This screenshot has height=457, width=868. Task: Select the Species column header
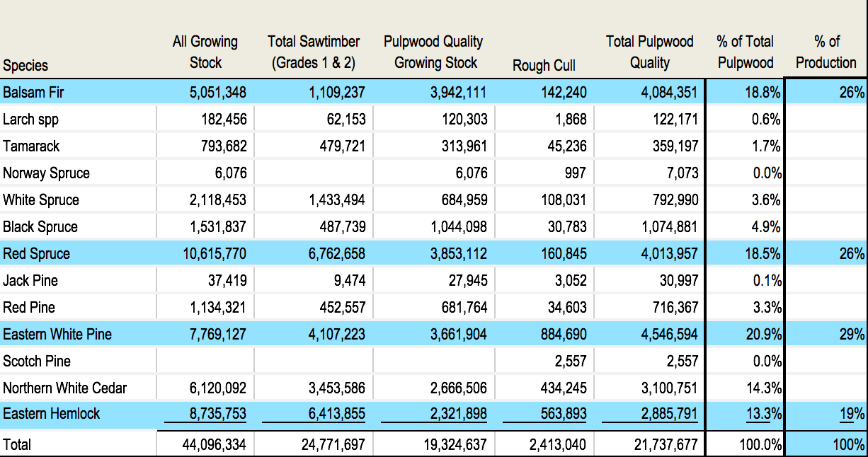tap(25, 66)
